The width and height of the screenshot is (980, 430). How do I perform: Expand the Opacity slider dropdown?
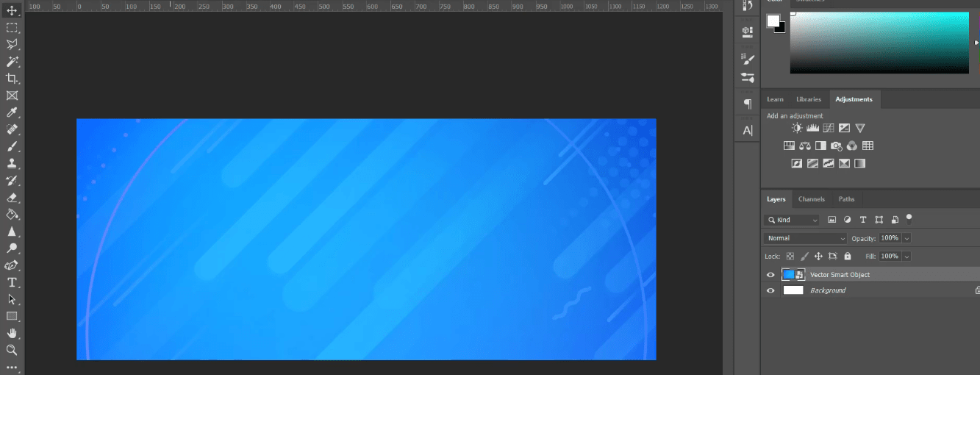(906, 238)
